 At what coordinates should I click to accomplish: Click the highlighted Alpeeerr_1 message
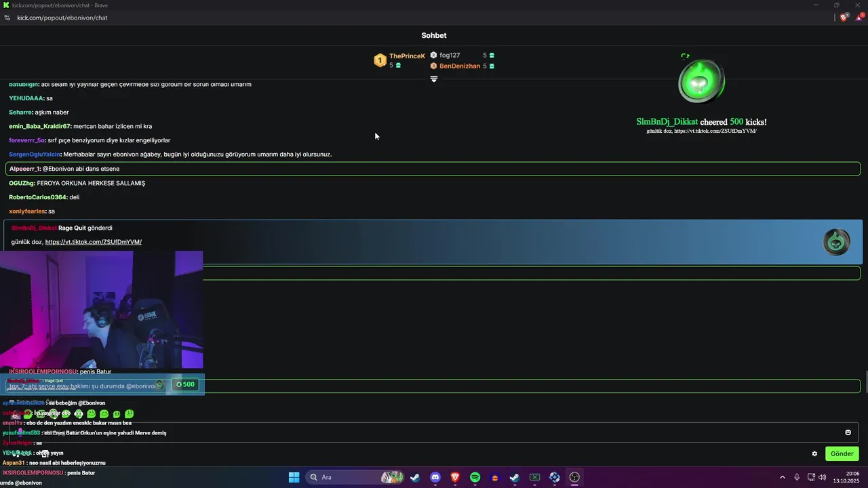tap(433, 169)
